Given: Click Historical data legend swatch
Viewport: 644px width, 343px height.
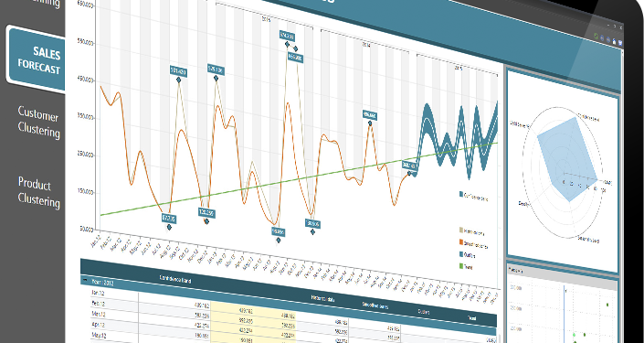Looking at the screenshot, I should point(461,229).
